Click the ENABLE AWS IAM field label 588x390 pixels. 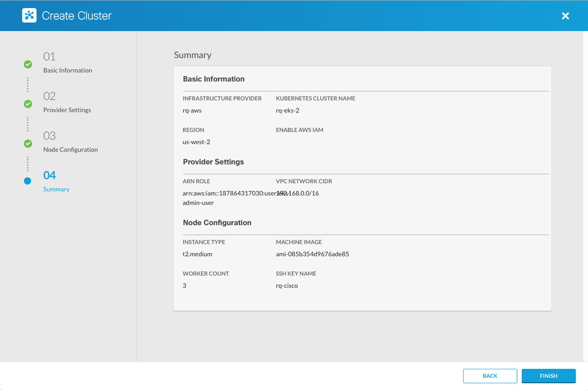pos(299,130)
